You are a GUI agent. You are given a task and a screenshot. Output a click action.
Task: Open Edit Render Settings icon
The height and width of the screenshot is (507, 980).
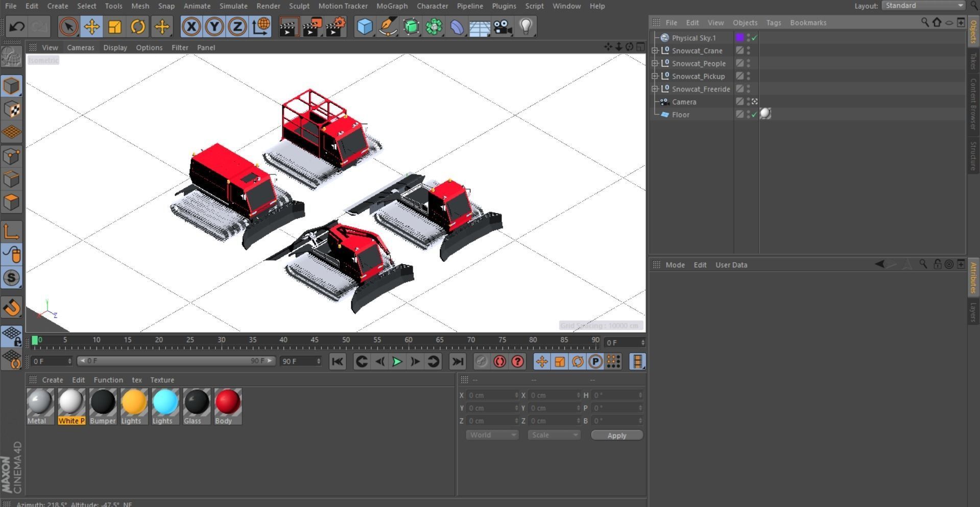pyautogui.click(x=336, y=27)
